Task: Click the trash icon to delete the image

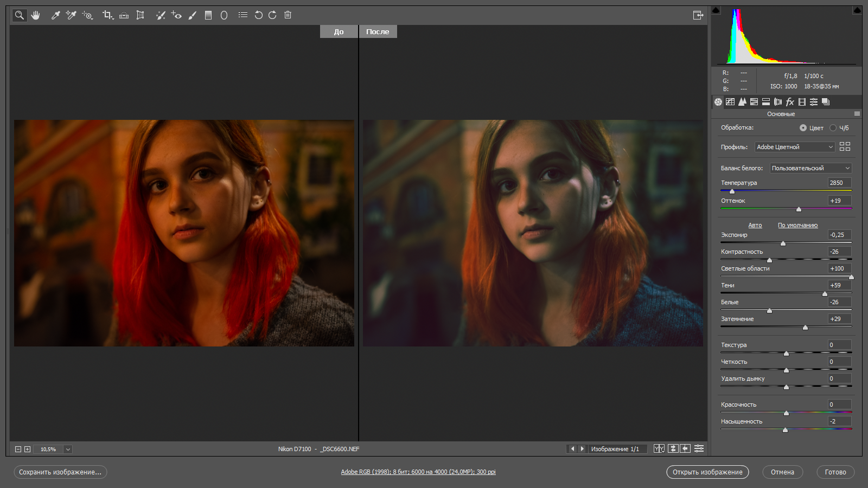Action: pyautogui.click(x=288, y=15)
